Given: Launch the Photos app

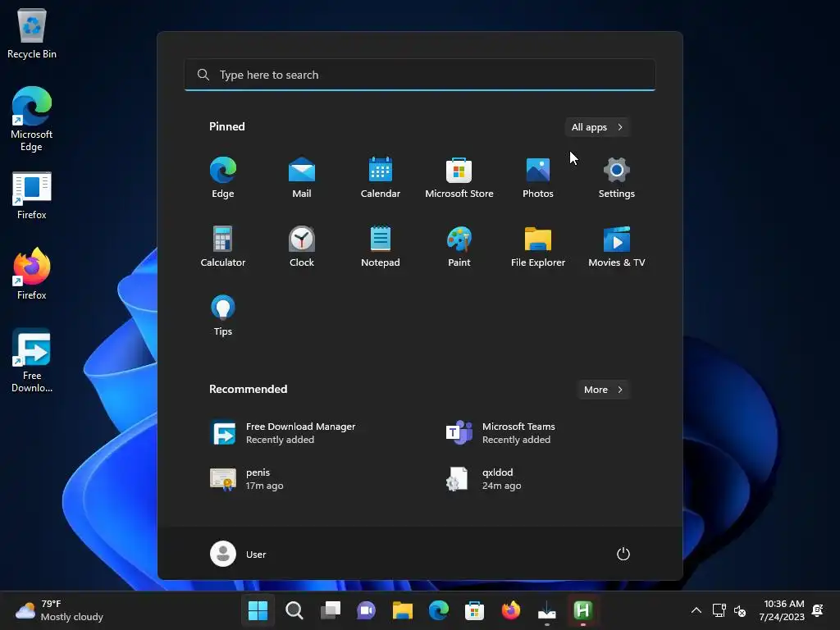Looking at the screenshot, I should point(538,177).
